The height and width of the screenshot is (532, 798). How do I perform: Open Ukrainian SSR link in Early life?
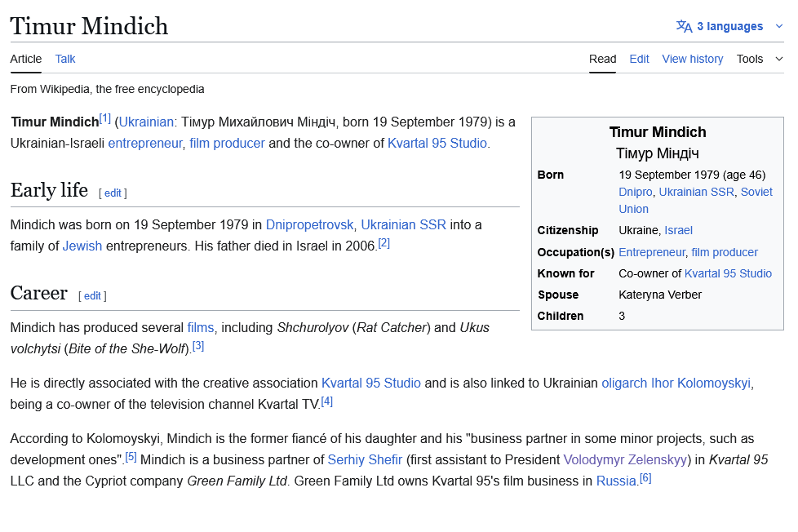pos(403,224)
